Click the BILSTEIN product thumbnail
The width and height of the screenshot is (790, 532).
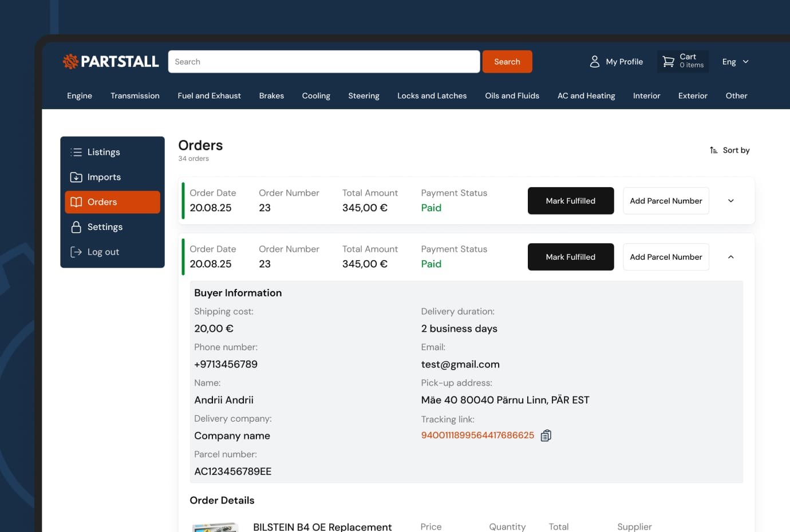(215, 527)
